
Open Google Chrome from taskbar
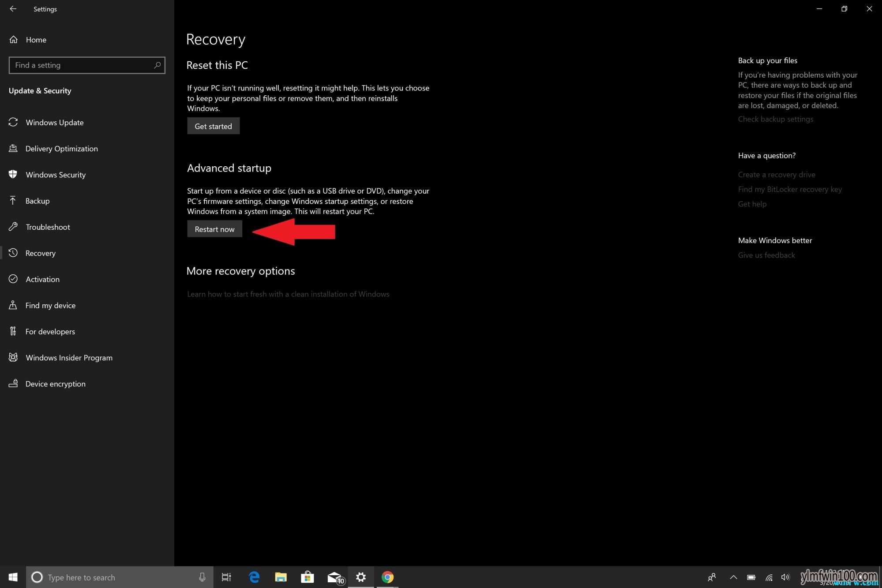(x=387, y=577)
